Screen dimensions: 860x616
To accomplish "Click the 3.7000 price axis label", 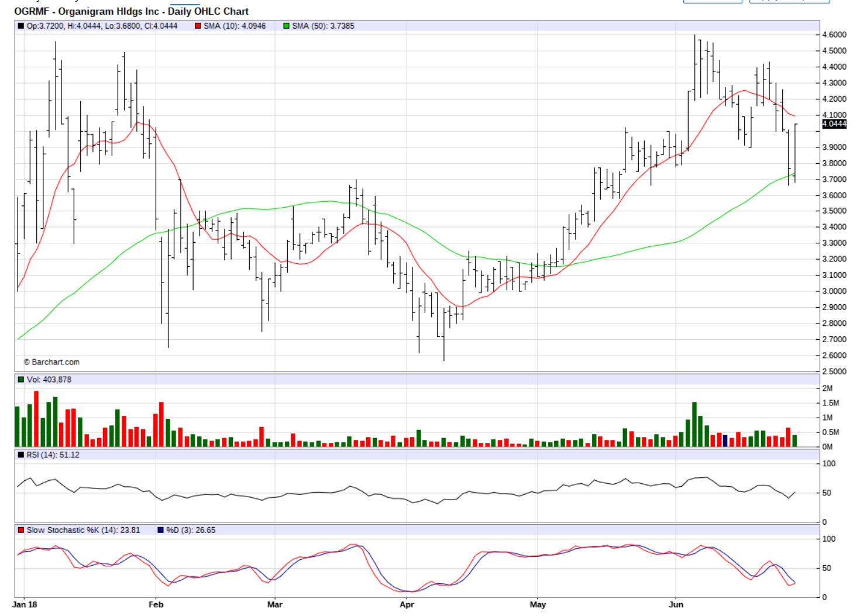I will click(834, 179).
